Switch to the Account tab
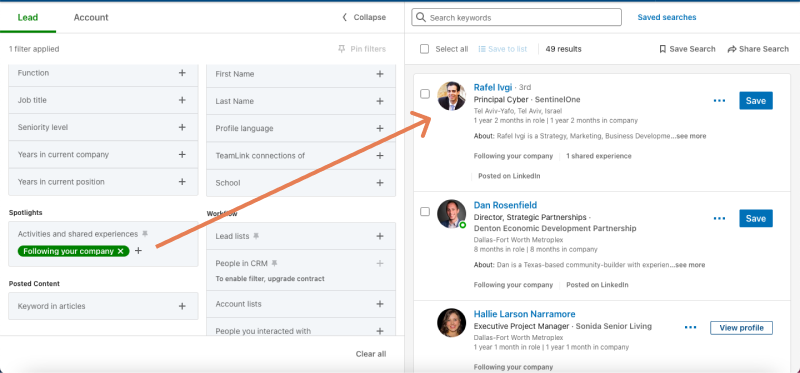The height and width of the screenshot is (373, 800). click(91, 17)
